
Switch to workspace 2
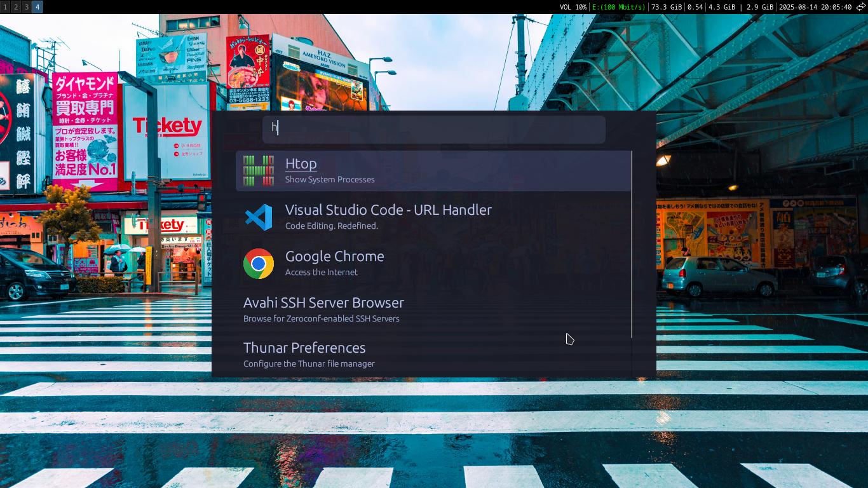(x=15, y=6)
